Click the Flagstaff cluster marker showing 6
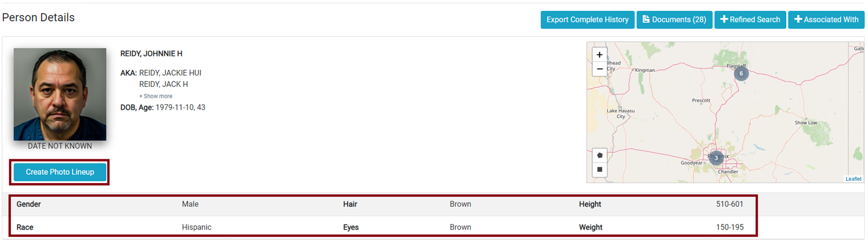 pos(741,73)
